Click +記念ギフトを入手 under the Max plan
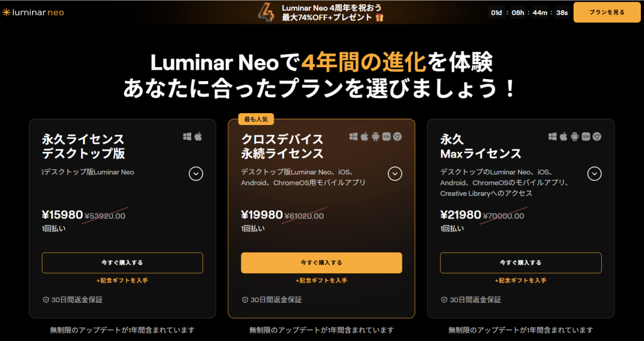 pos(521,280)
